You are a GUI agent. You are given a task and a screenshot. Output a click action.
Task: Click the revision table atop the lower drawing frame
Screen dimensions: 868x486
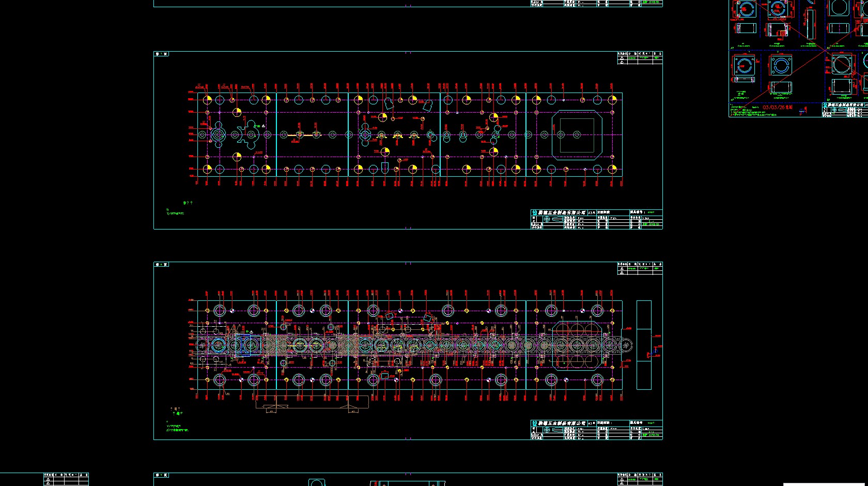(640, 268)
